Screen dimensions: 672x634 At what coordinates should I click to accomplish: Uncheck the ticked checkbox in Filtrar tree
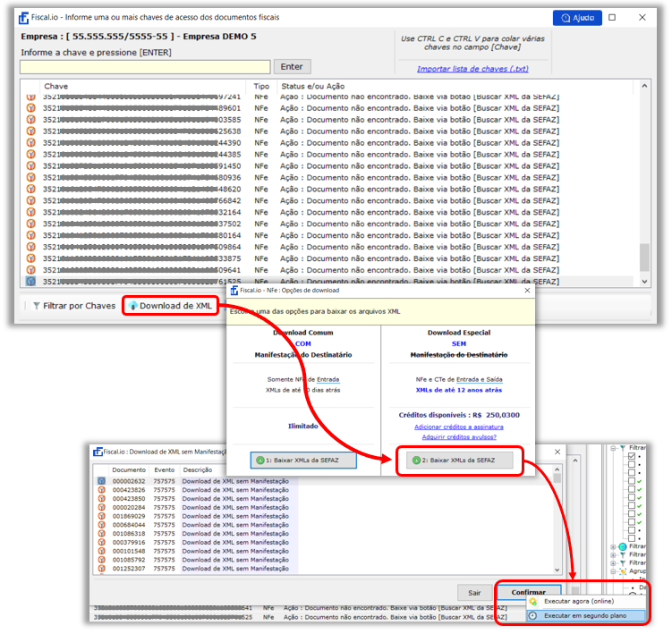pos(632,456)
